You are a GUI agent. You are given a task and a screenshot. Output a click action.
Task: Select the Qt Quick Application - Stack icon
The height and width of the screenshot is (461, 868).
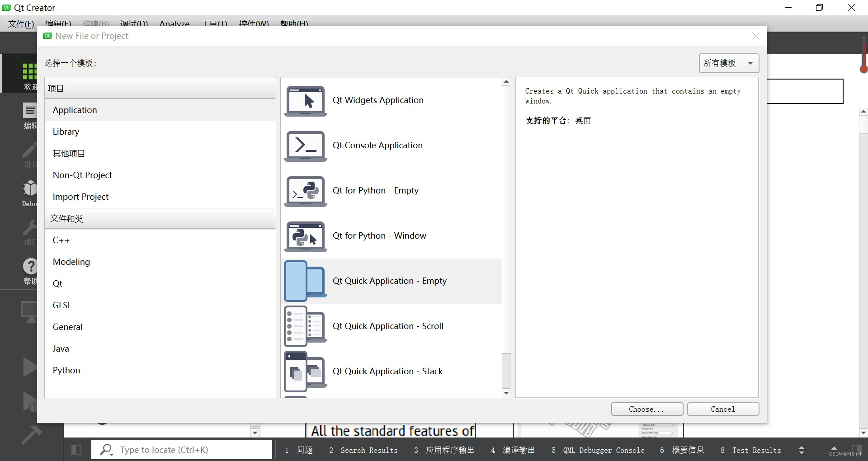click(306, 372)
